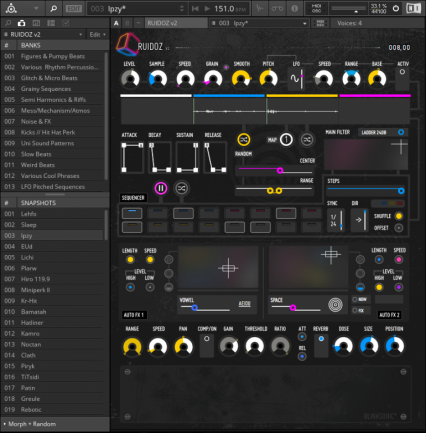Open the browser magnifier tab in side pane
The height and width of the screenshot is (433, 426).
coord(8,23)
